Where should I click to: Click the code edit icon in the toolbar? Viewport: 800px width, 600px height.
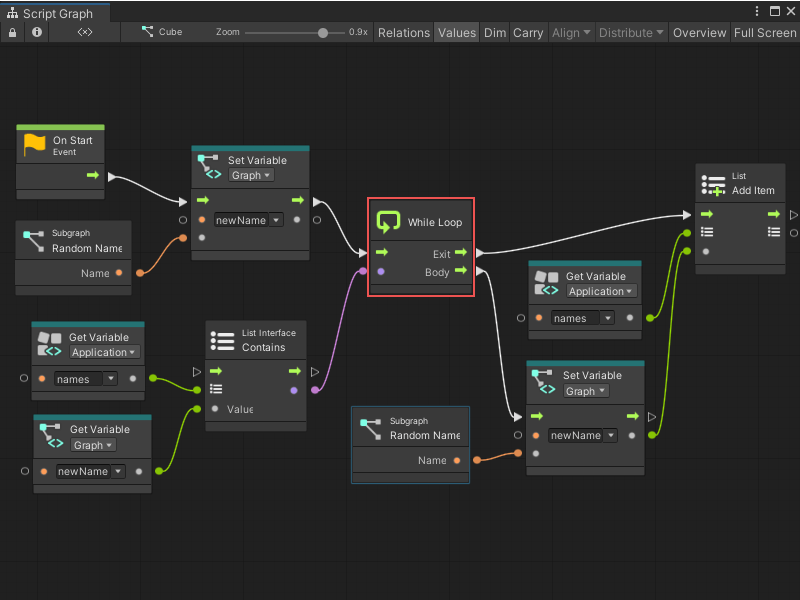point(85,32)
